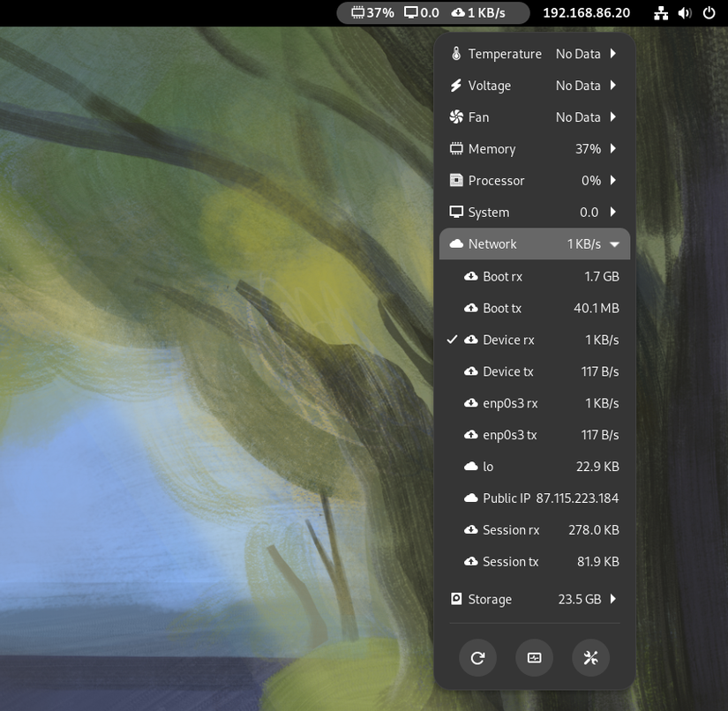Screen dimensions: 728x711
Task: Click the 37% Memory value in menu
Action: coord(589,148)
